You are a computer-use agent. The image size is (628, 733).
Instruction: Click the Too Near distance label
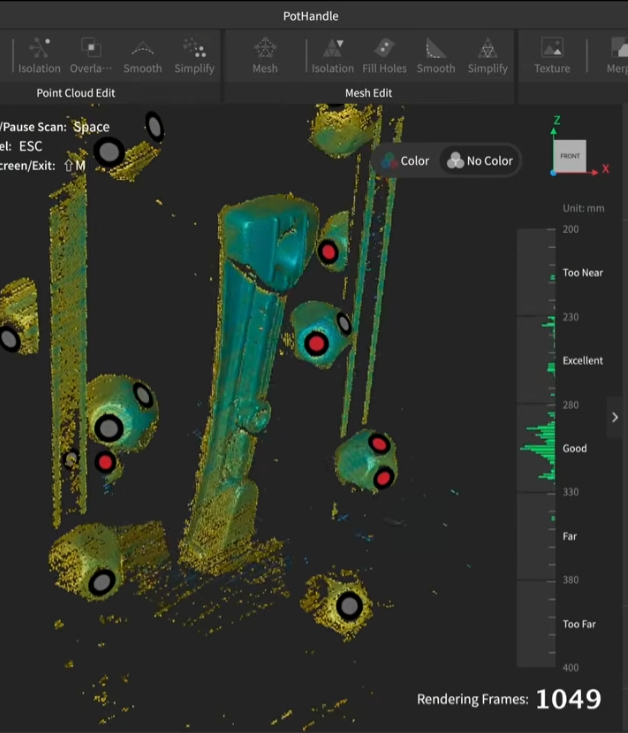[x=583, y=273]
